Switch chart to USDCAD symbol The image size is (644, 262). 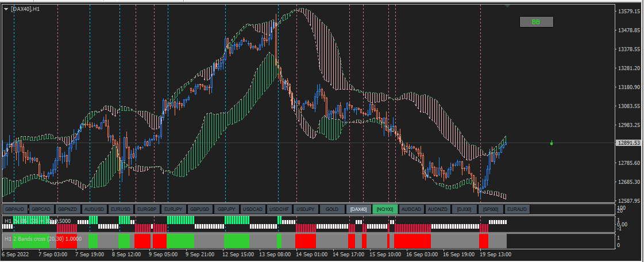(253, 209)
